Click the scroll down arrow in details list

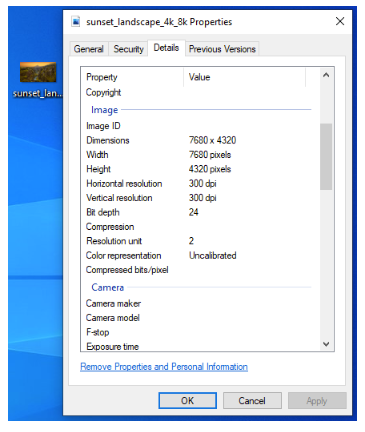pos(326,344)
